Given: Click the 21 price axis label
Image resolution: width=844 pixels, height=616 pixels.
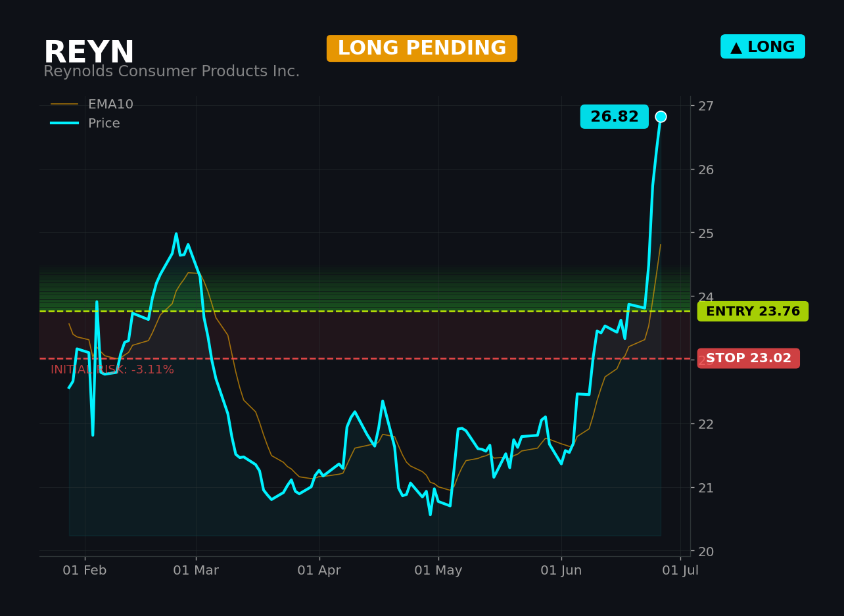Looking at the screenshot, I should [x=706, y=488].
